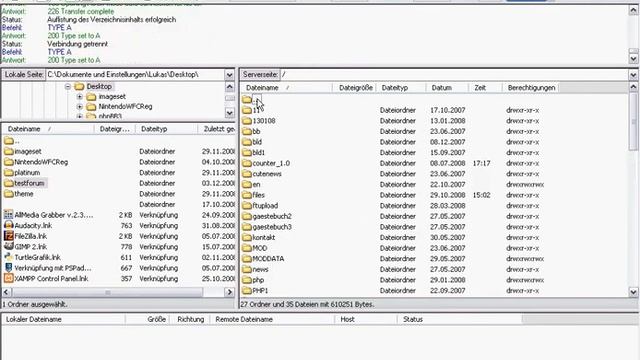Image resolution: width=640 pixels, height=360 pixels.
Task: Sort server files by Datum column
Action: point(448,88)
